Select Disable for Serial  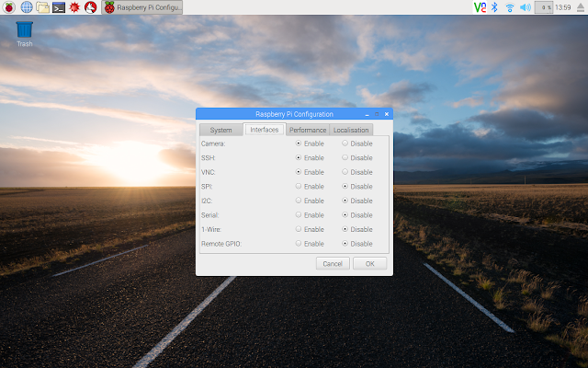tap(357, 214)
